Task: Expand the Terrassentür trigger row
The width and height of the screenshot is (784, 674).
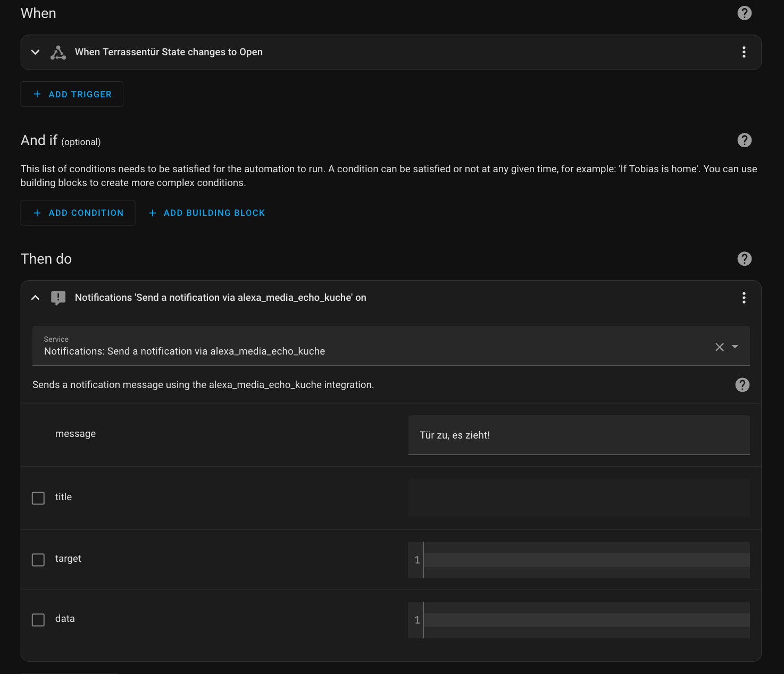Action: [36, 52]
